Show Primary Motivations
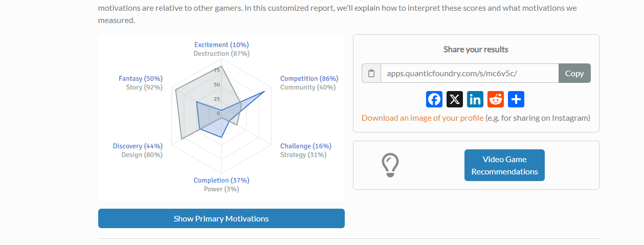The height and width of the screenshot is (245, 644). click(x=221, y=218)
